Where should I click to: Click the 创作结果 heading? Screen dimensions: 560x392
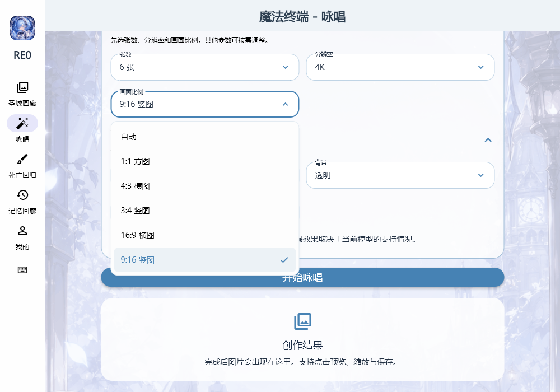tap(302, 345)
